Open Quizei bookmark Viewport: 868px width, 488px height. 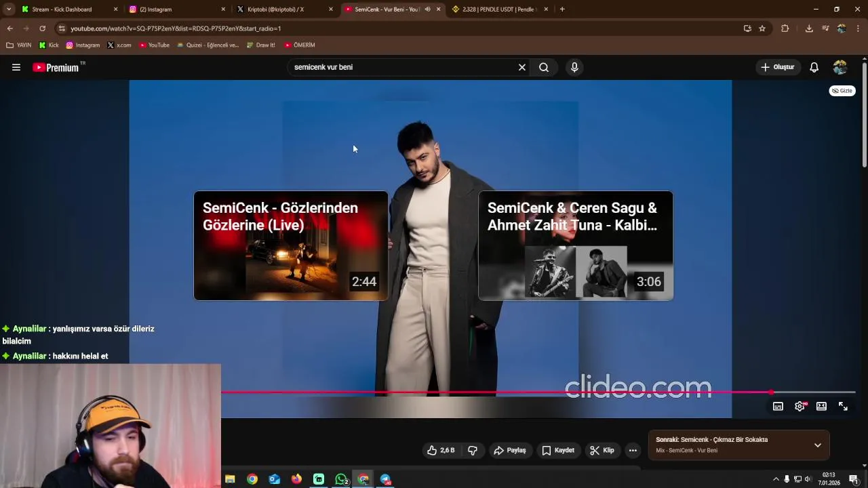click(208, 45)
